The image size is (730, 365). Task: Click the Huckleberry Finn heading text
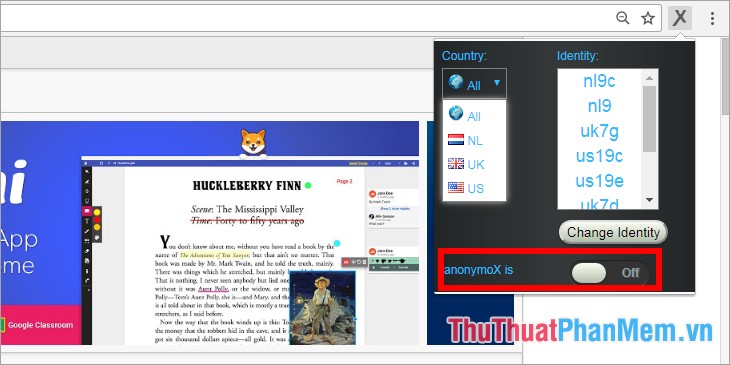(x=247, y=186)
